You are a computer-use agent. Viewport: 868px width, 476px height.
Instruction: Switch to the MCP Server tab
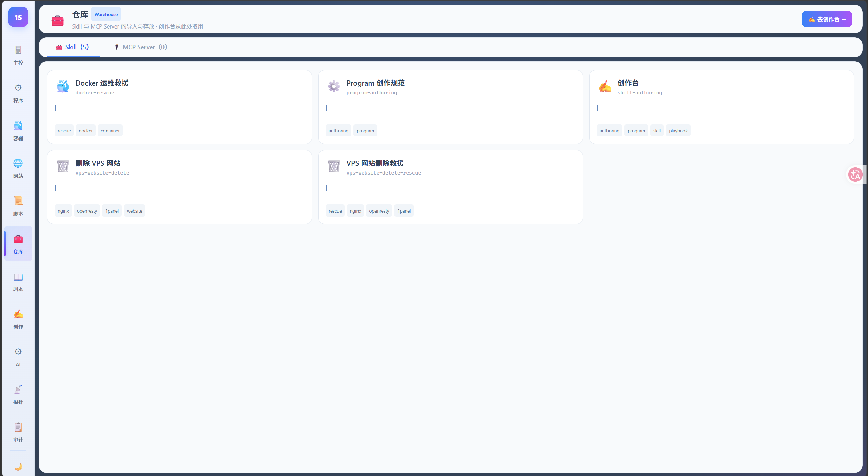coord(141,47)
